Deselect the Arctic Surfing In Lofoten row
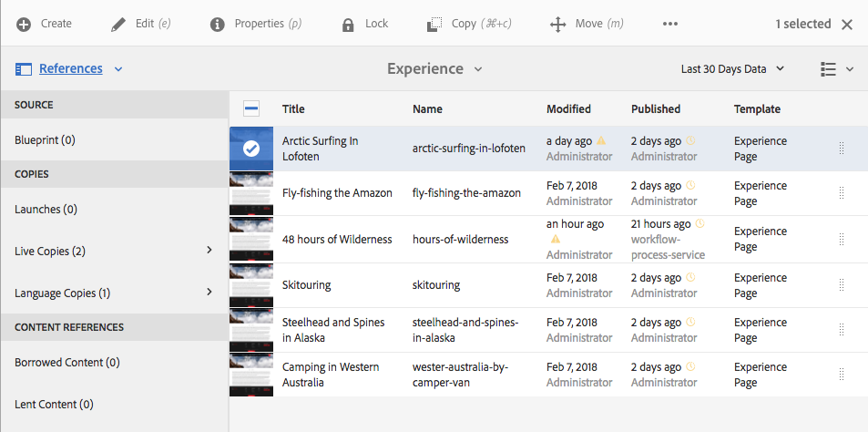Viewport: 868px width, 432px height. (x=251, y=149)
